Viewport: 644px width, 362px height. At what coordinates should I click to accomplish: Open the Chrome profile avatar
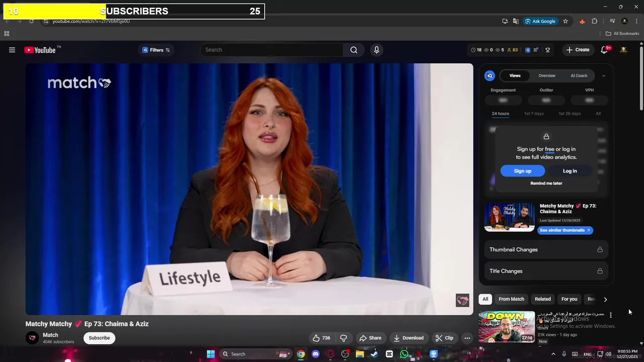624,21
